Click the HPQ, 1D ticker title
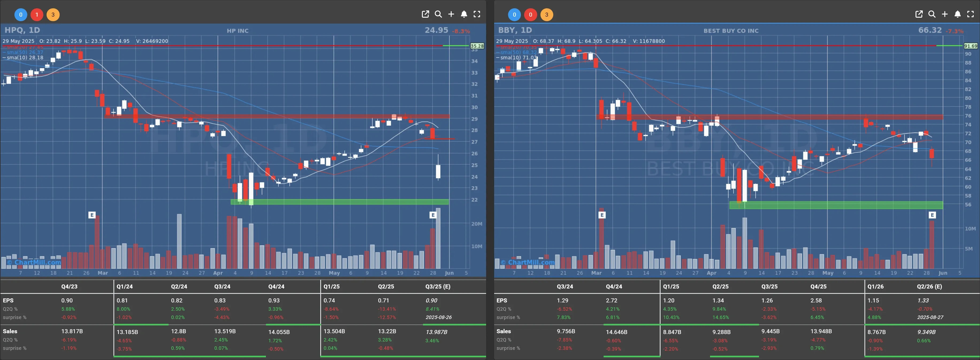This screenshot has width=980, height=360. click(22, 30)
